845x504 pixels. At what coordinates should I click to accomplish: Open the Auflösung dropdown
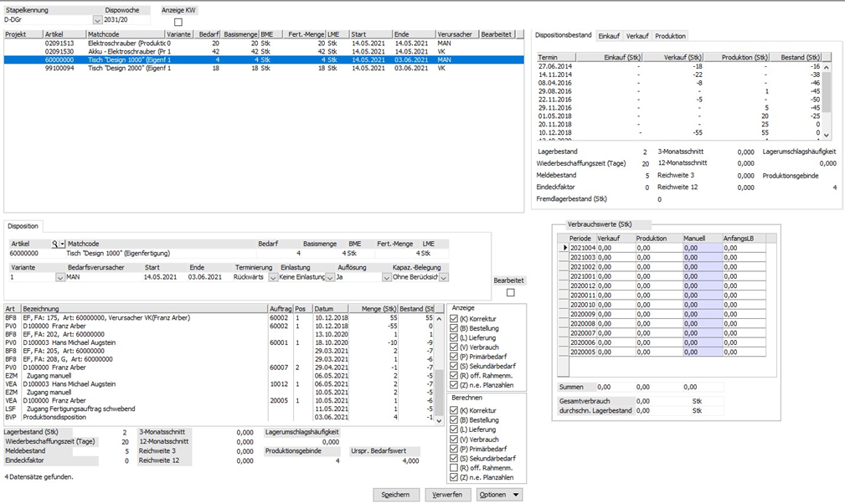coord(385,277)
